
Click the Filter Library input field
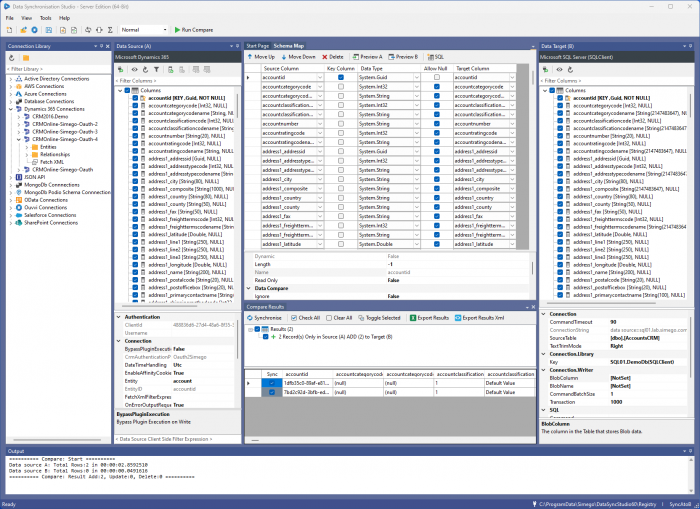(x=58, y=69)
